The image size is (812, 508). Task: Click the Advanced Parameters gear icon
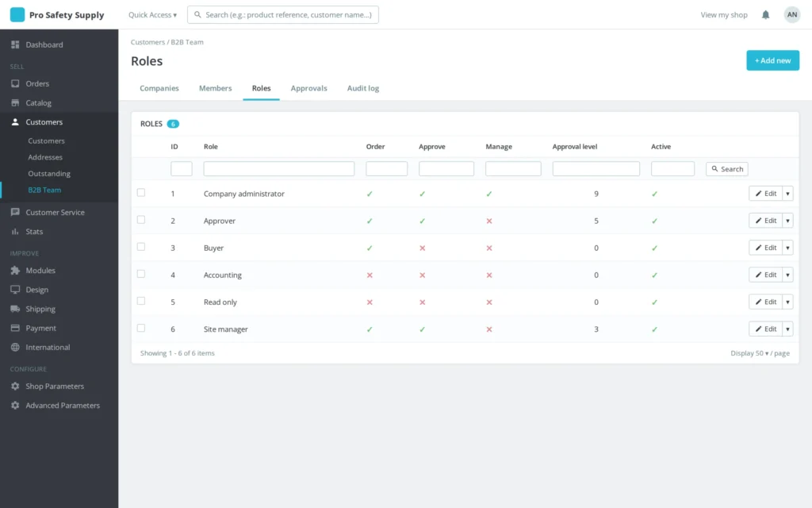click(x=15, y=405)
